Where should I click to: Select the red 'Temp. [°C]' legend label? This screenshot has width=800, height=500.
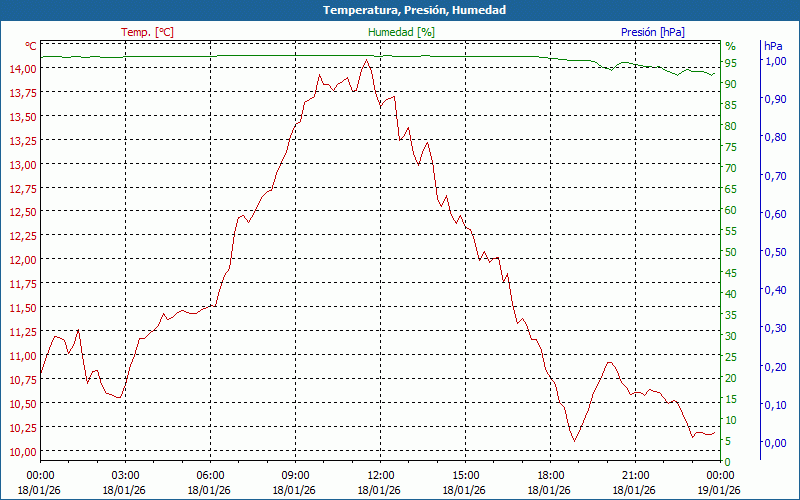tap(147, 32)
